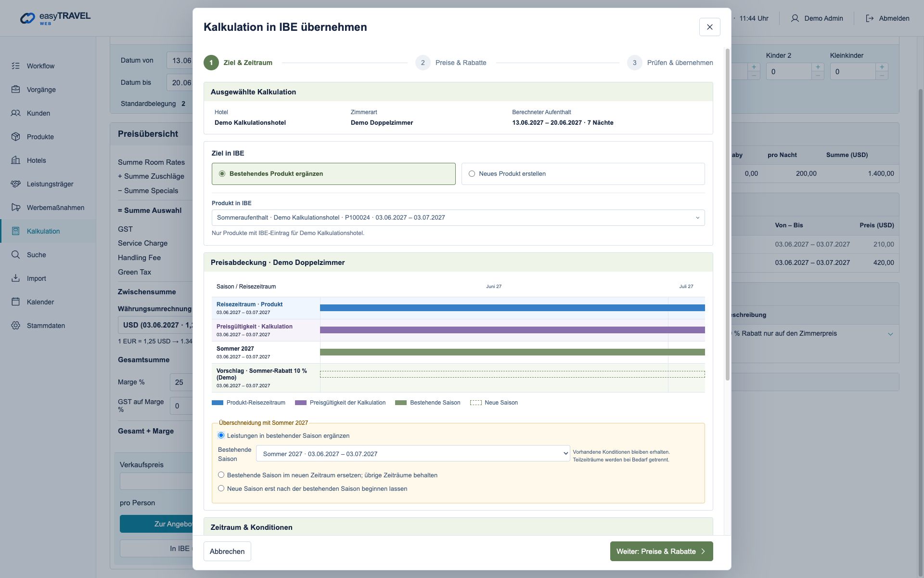This screenshot has height=578, width=924.
Task: Select Neues Produkt erstellen option
Action: pos(583,174)
